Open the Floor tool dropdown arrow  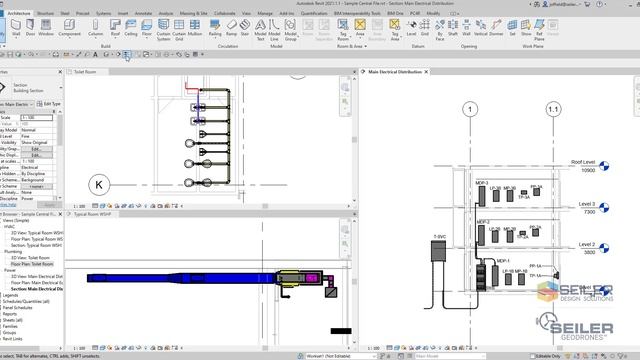coord(147,39)
